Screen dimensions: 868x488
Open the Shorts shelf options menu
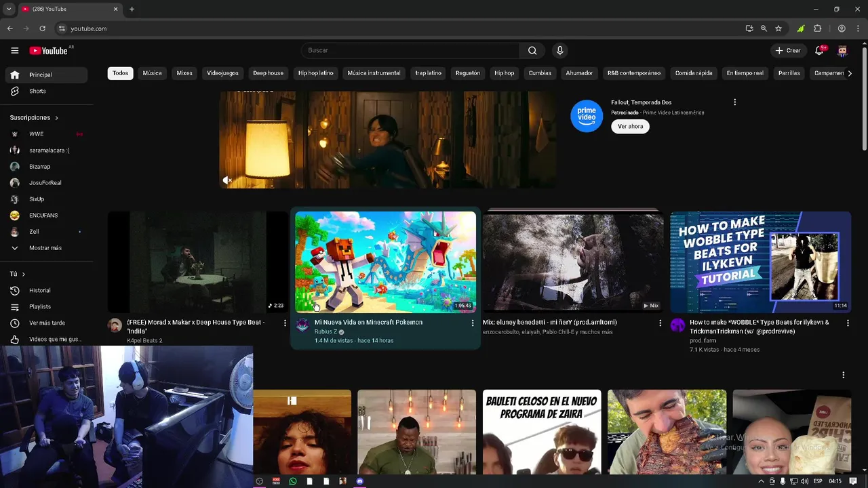point(843,375)
